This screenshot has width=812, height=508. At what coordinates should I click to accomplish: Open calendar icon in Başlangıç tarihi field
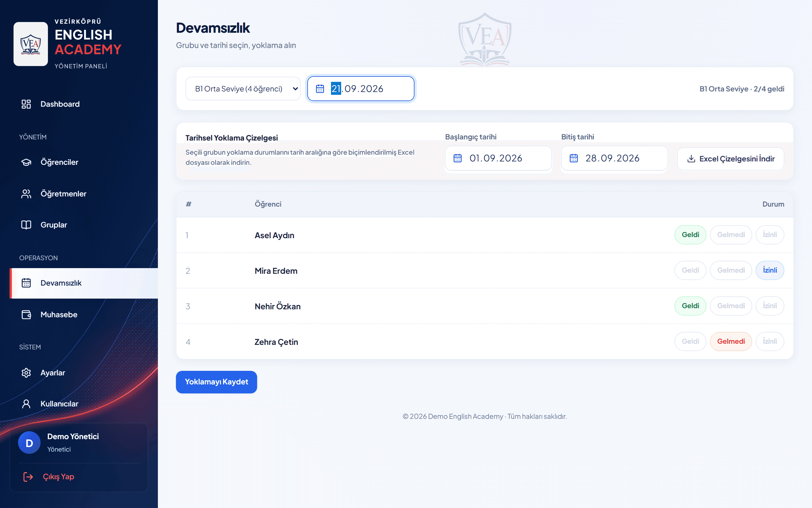coord(458,158)
